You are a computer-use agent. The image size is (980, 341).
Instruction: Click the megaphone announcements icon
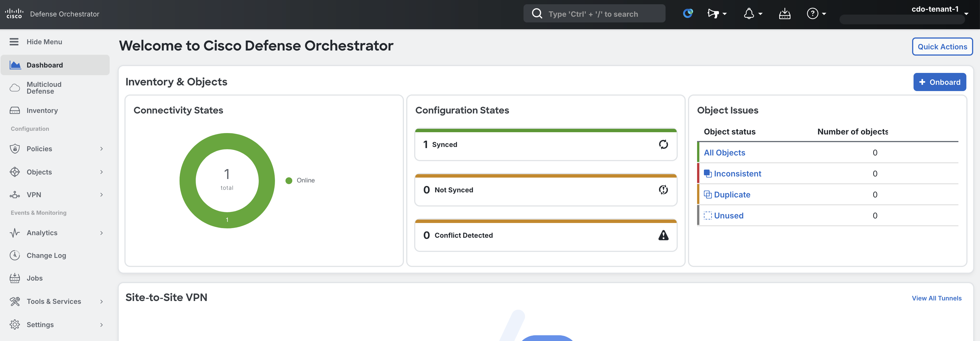(x=716, y=14)
